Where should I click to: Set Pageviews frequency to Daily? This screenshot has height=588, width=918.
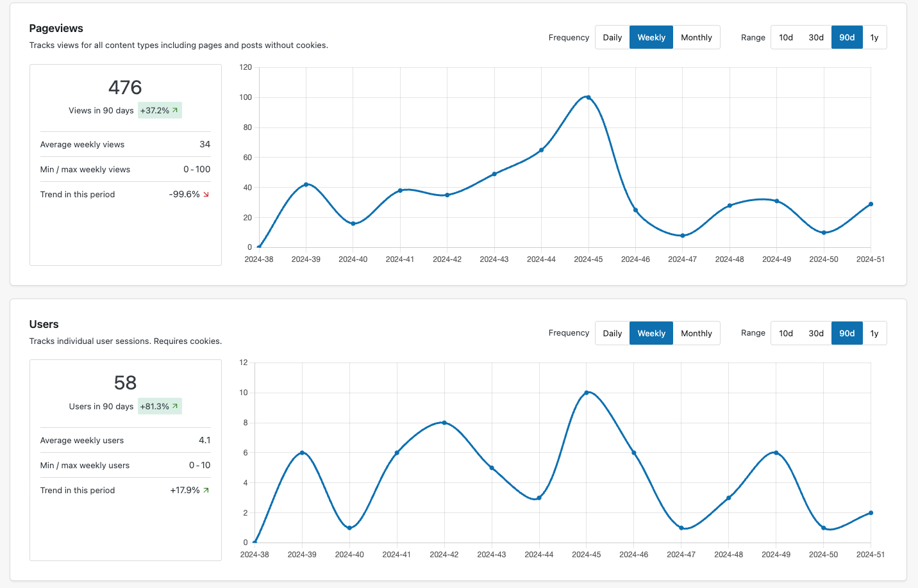coord(612,38)
